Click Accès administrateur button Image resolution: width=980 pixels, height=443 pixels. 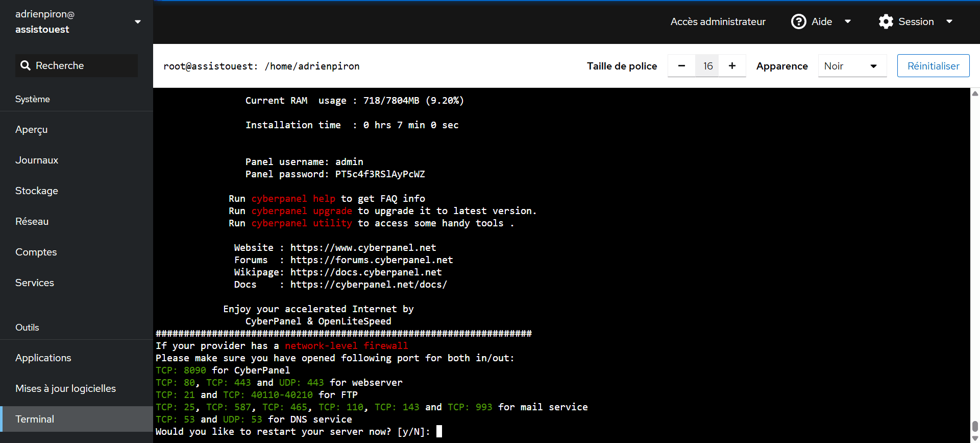tap(718, 21)
